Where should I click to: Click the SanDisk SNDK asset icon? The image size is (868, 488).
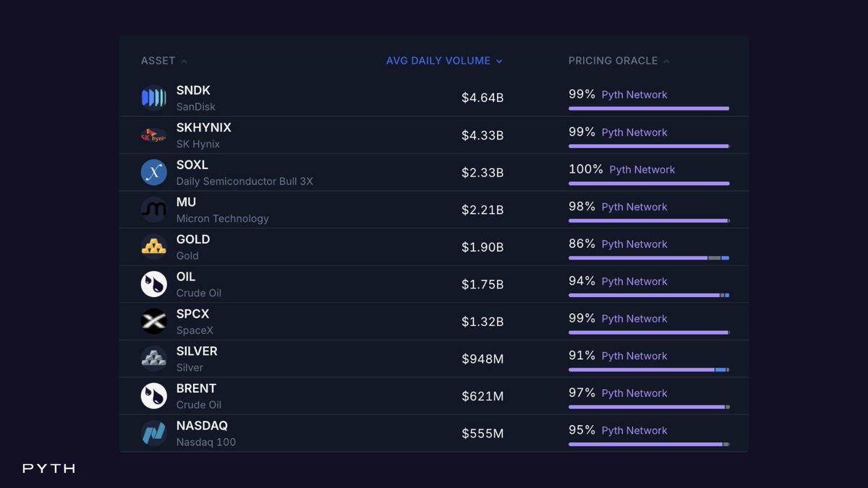(153, 98)
